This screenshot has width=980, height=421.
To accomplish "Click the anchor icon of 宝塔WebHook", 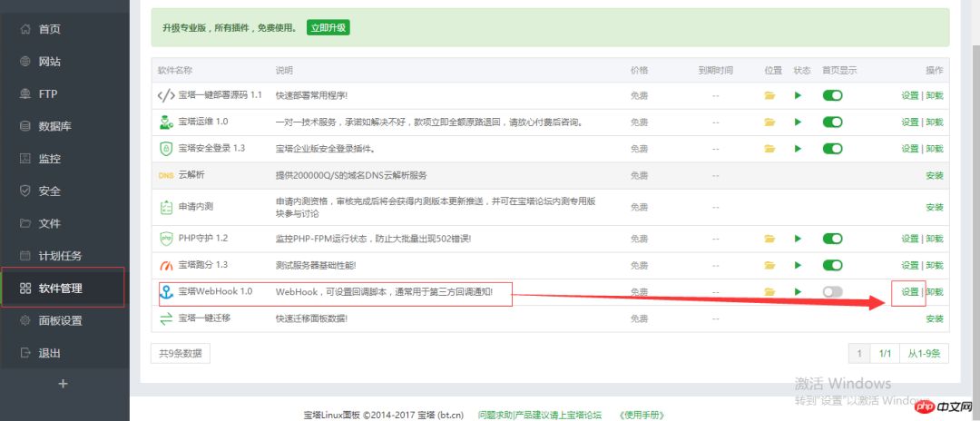I will (x=166, y=291).
